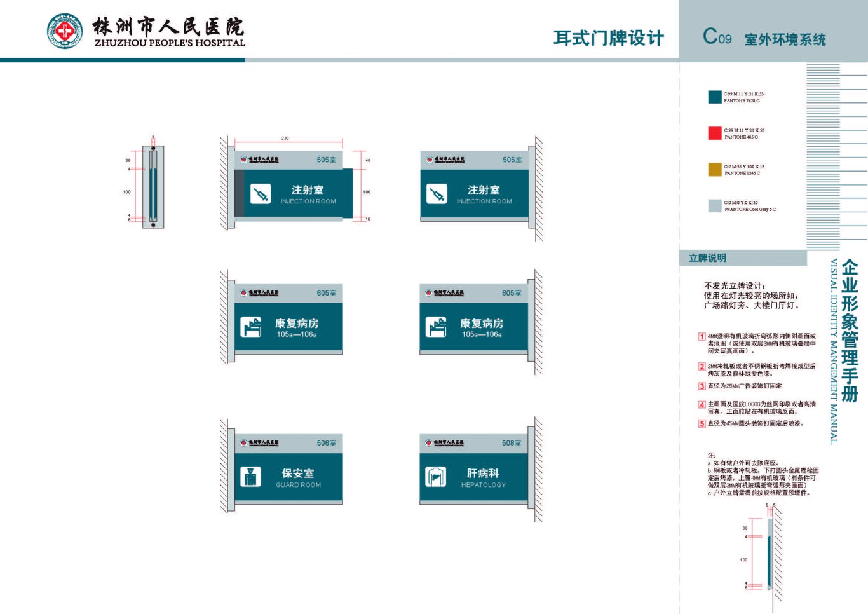Click the 注: footnote heading

tap(712, 456)
